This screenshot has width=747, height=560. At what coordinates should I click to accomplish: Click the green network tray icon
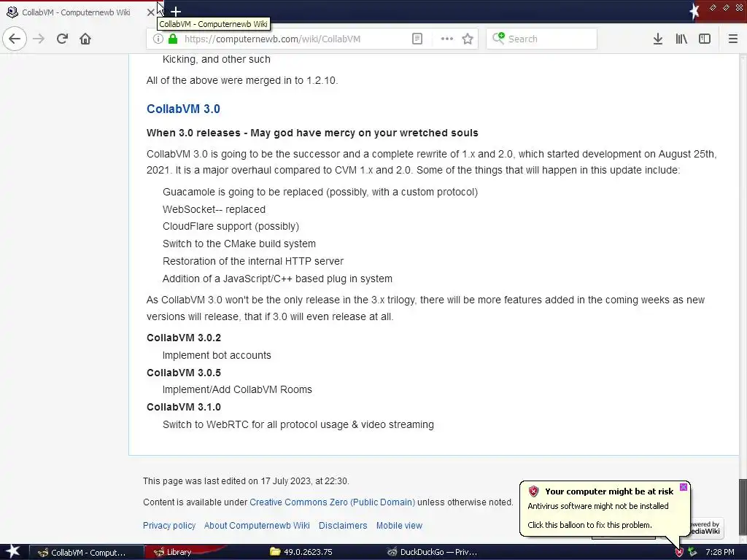click(692, 552)
